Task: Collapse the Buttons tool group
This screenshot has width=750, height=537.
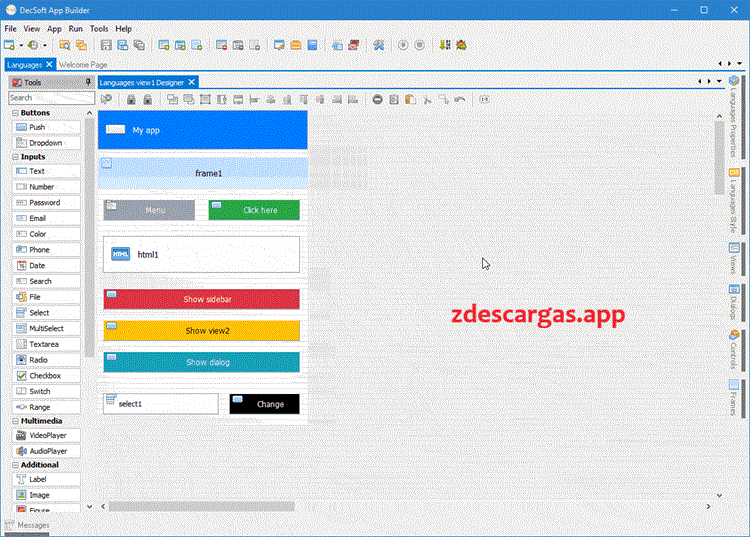Action: coord(15,113)
